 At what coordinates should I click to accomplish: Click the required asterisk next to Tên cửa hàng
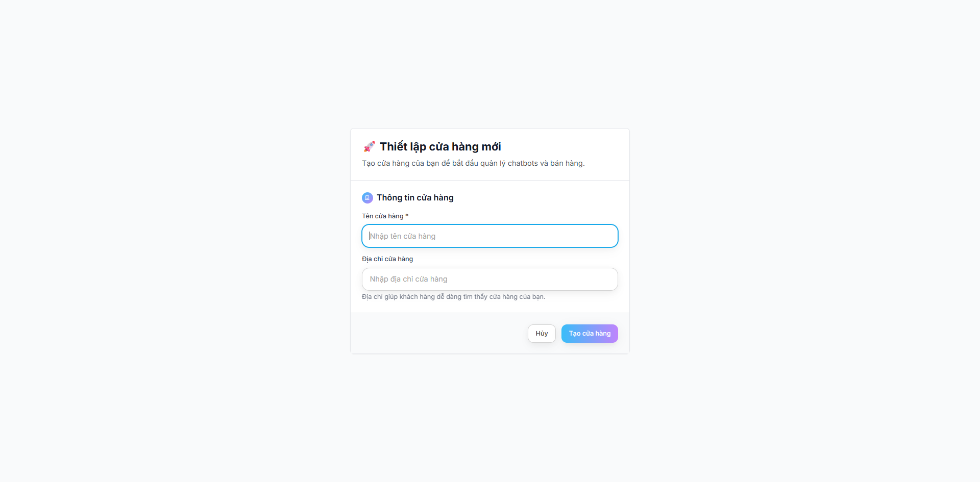[407, 216]
